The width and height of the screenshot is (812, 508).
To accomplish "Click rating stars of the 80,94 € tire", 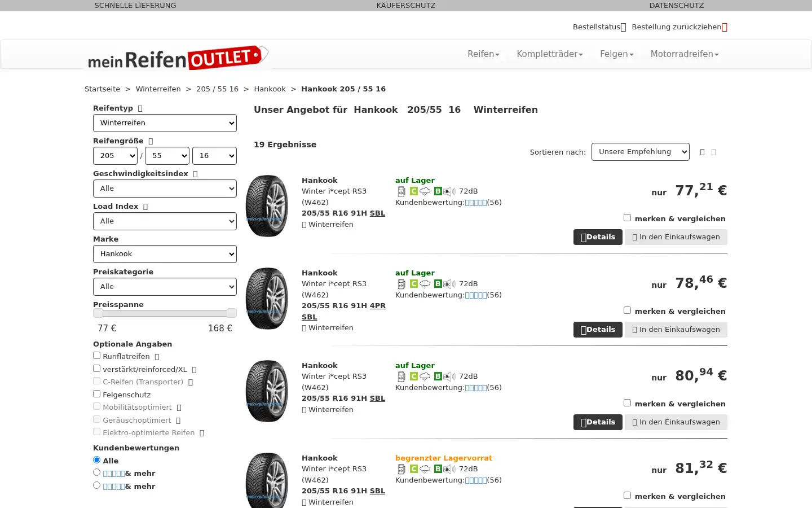I will 475,388.
